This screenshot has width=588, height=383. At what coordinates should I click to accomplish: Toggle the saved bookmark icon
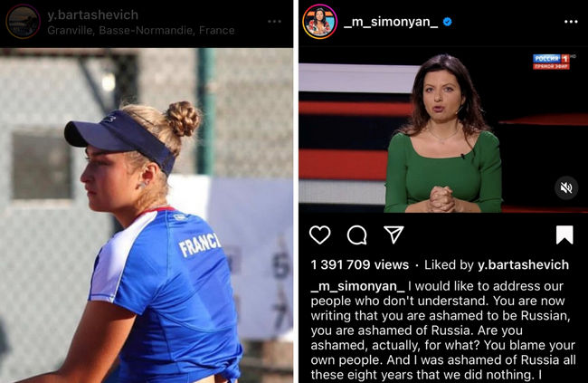564,235
